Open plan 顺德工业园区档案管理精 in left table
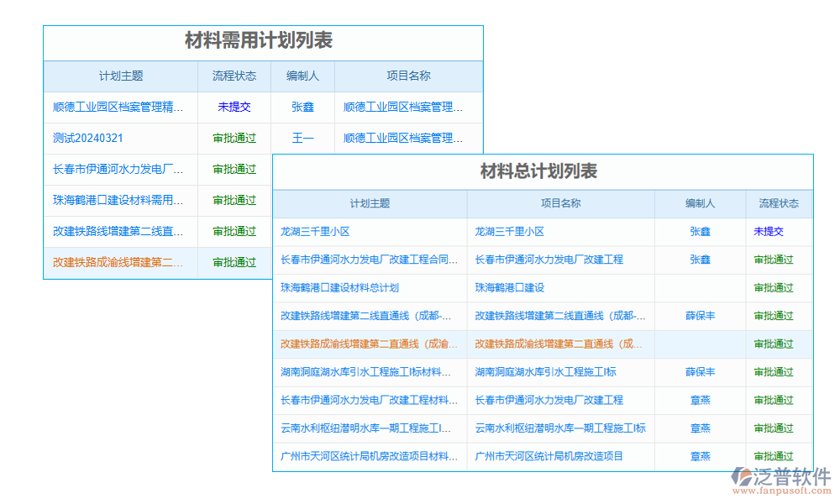840x504 pixels. pos(117,108)
